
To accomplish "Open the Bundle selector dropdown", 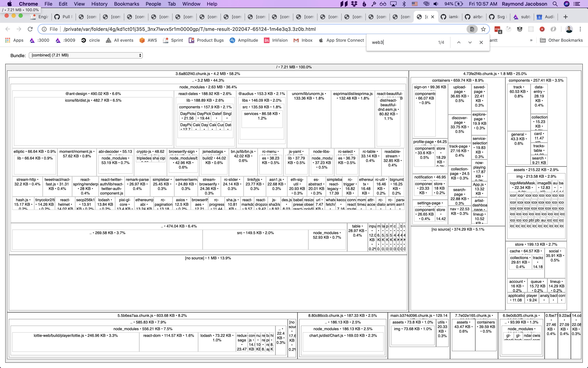I will click(x=86, y=55).
